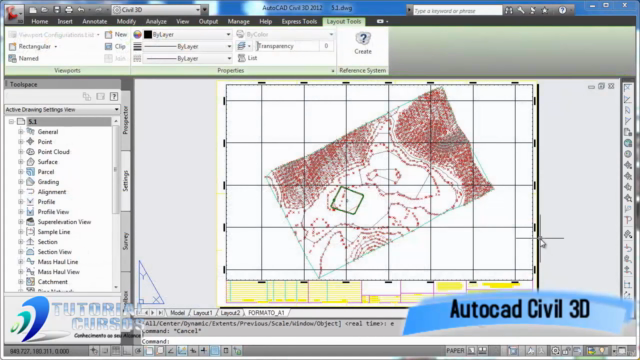Open the linetype ByLayer dropdown

coord(188,58)
